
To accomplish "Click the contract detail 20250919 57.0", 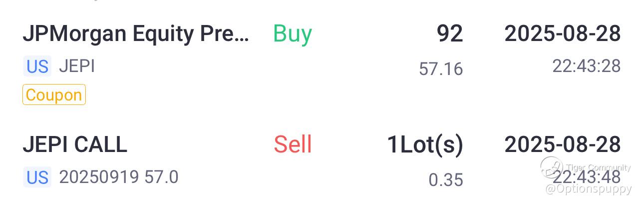I will click(119, 177).
